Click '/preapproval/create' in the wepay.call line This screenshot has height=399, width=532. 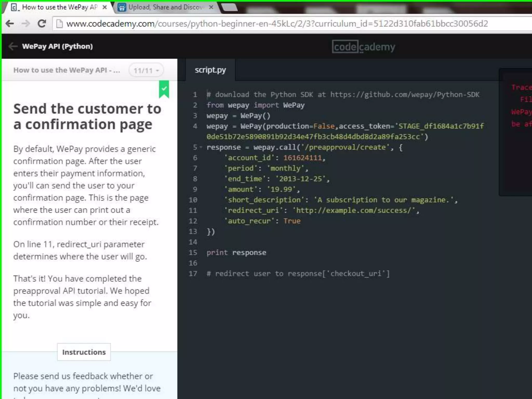[345, 147]
